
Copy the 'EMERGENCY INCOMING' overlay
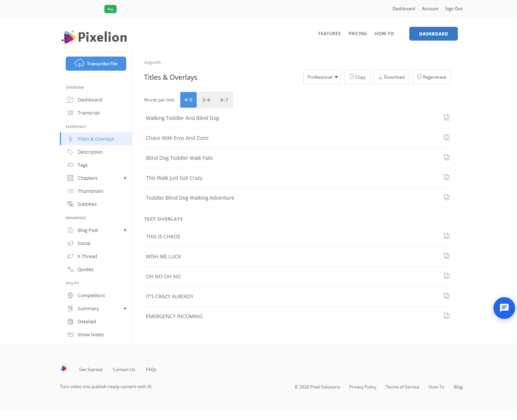click(x=447, y=316)
